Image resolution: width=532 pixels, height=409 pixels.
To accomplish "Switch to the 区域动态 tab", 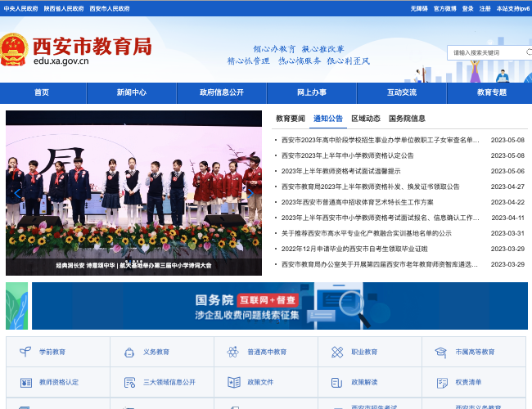I will tap(366, 119).
